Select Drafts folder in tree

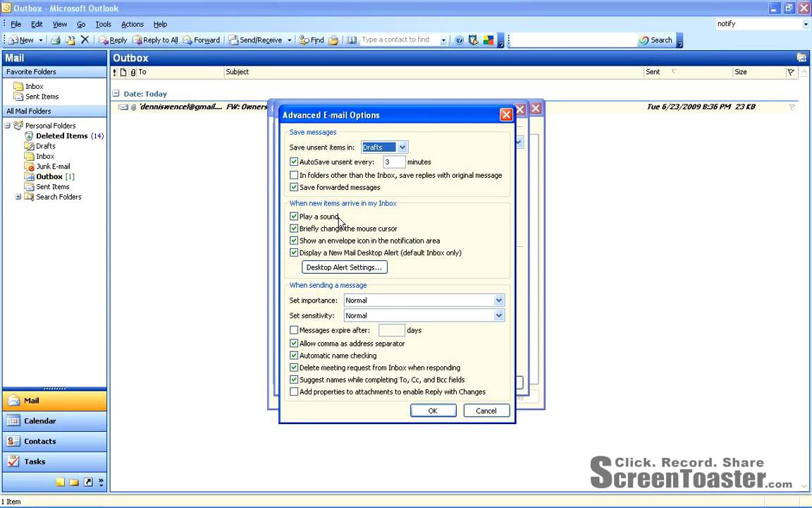(40, 146)
